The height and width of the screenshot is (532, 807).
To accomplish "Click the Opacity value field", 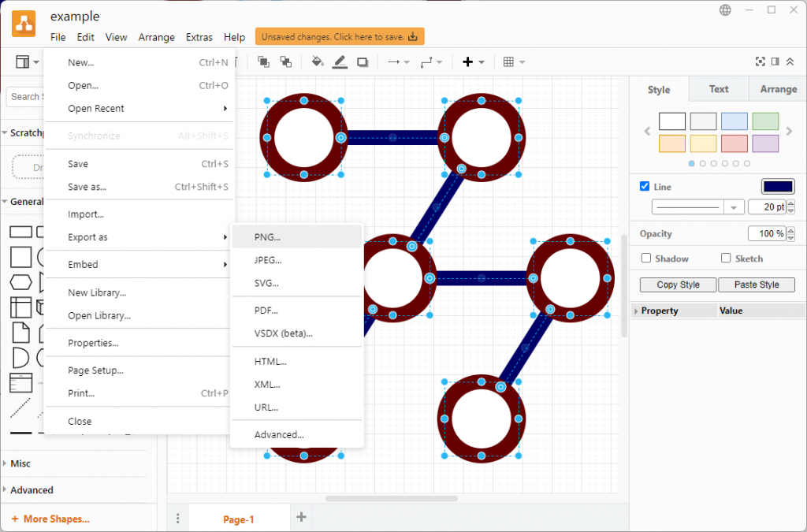I will [768, 233].
